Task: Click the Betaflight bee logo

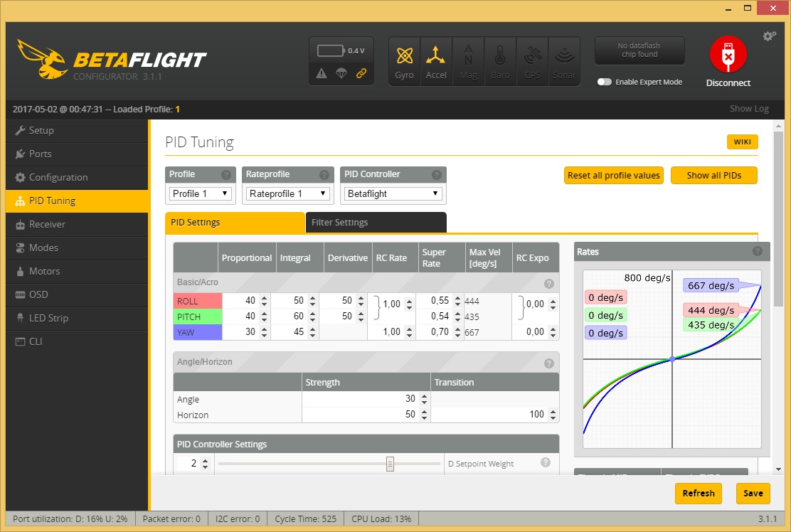Action: (43, 60)
